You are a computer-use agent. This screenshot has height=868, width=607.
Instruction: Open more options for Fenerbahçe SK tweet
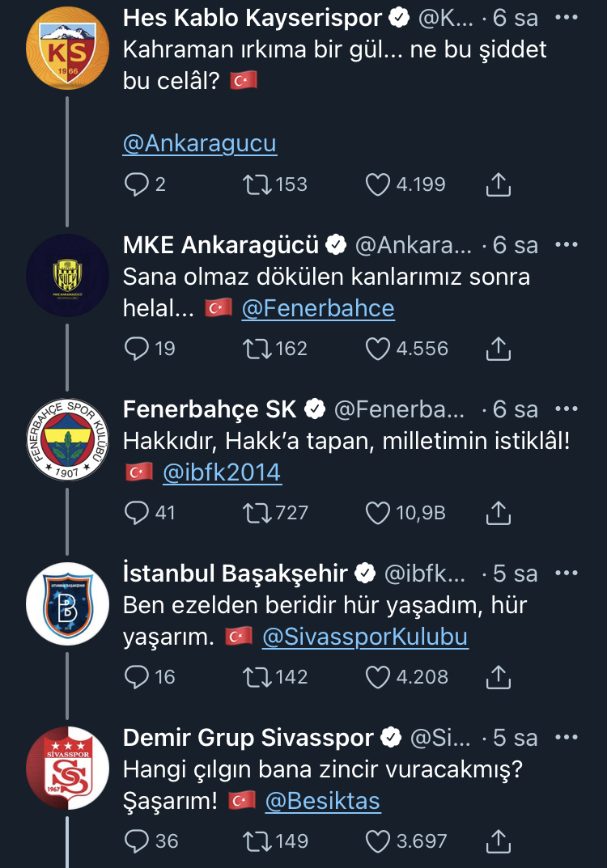[566, 409]
